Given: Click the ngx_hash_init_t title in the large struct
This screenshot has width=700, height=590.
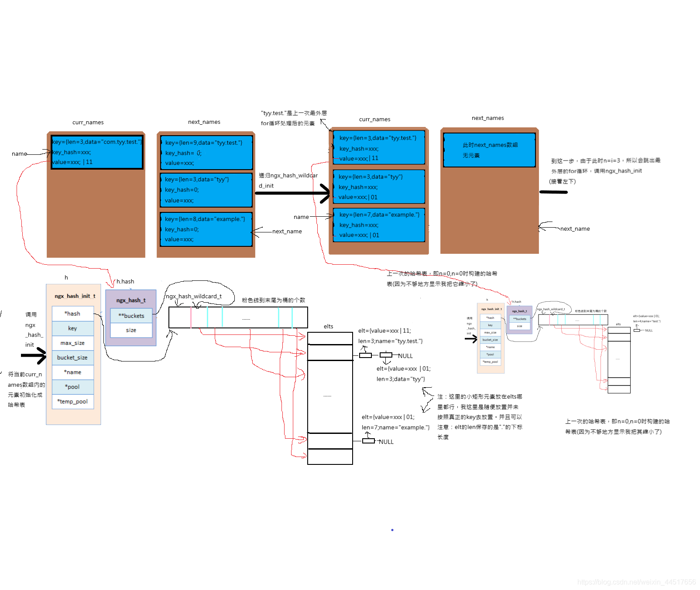Looking at the screenshot, I should pyautogui.click(x=75, y=296).
